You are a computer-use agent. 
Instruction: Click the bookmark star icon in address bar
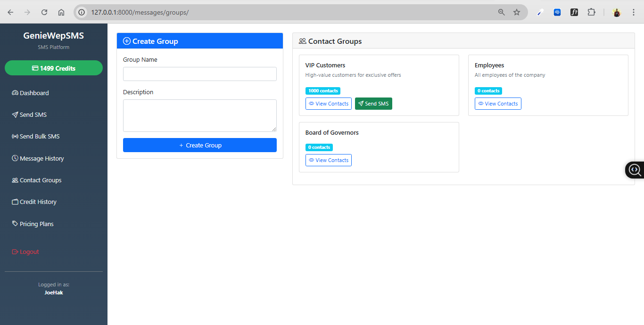tap(517, 12)
